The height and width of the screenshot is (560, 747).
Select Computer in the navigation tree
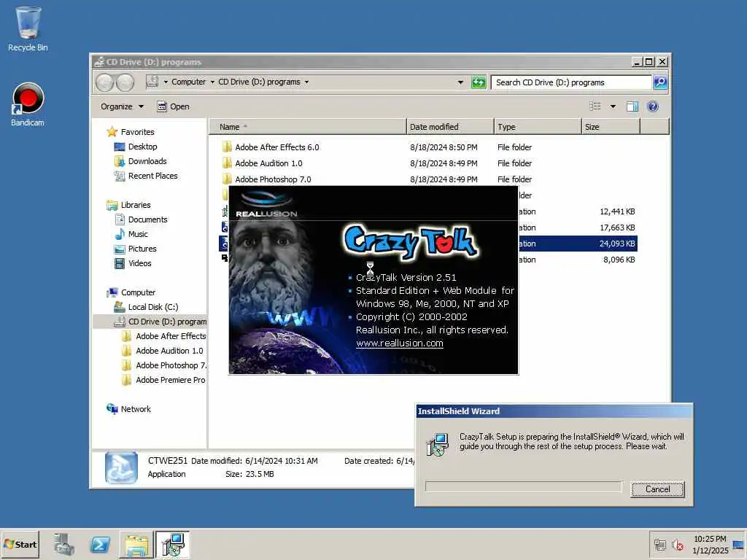(x=138, y=292)
